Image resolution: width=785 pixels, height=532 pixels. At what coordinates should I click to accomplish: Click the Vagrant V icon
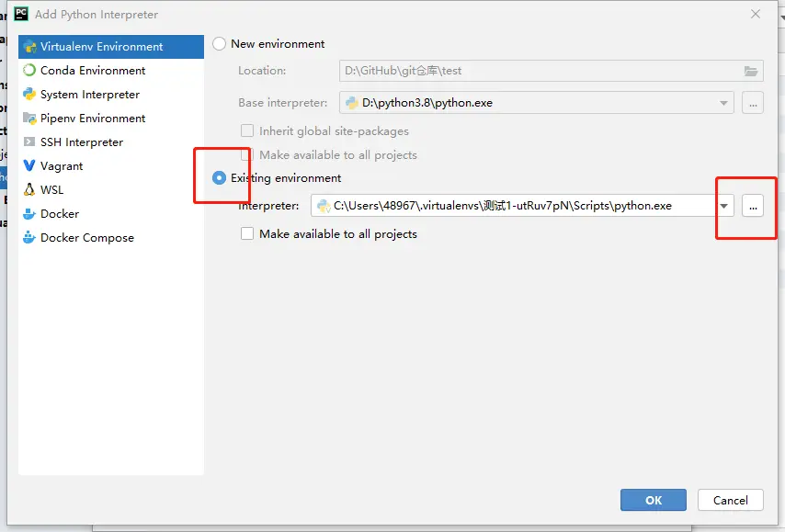(x=29, y=165)
